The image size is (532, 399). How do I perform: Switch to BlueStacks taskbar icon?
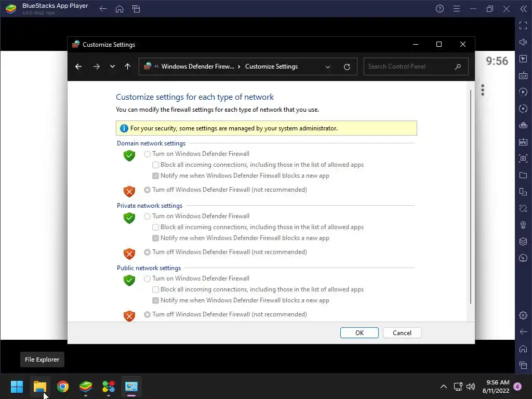coord(86,387)
